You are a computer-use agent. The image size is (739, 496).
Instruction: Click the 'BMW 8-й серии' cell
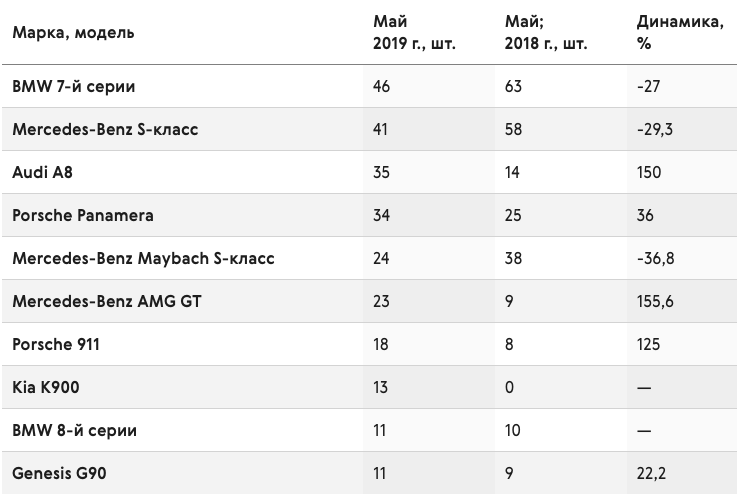[x=74, y=430]
